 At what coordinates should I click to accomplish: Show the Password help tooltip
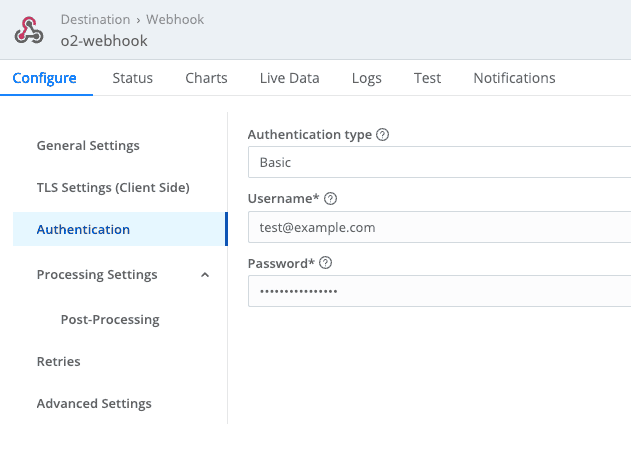click(x=325, y=263)
